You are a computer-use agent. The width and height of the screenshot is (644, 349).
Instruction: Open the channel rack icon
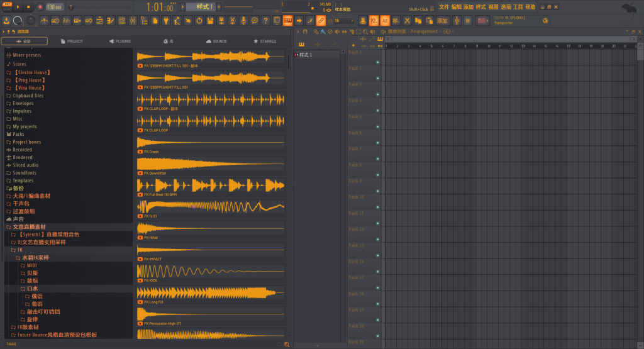(x=121, y=21)
